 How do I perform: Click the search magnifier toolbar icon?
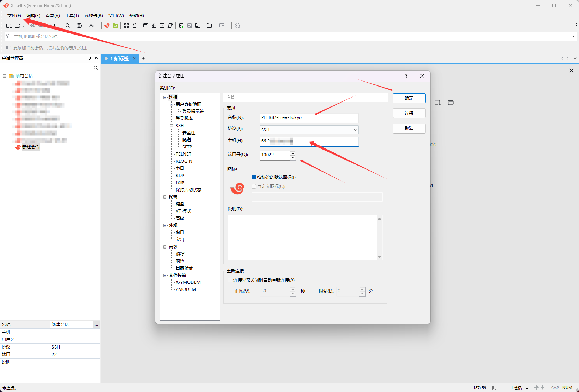[68, 26]
